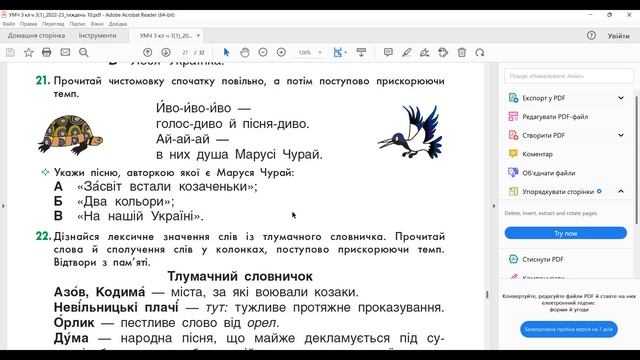The width and height of the screenshot is (640, 360).
Task: Click the «На нашій Україні» answer line
Action: 129,216
